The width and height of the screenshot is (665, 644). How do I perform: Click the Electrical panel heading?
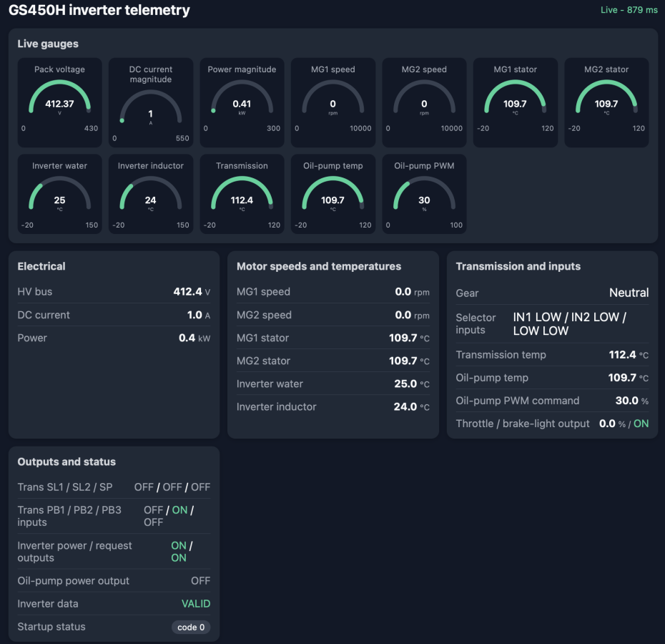pyautogui.click(x=41, y=266)
